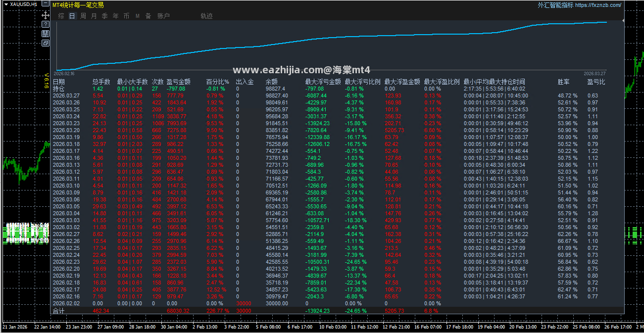Click the 胜率 column header

(564, 82)
